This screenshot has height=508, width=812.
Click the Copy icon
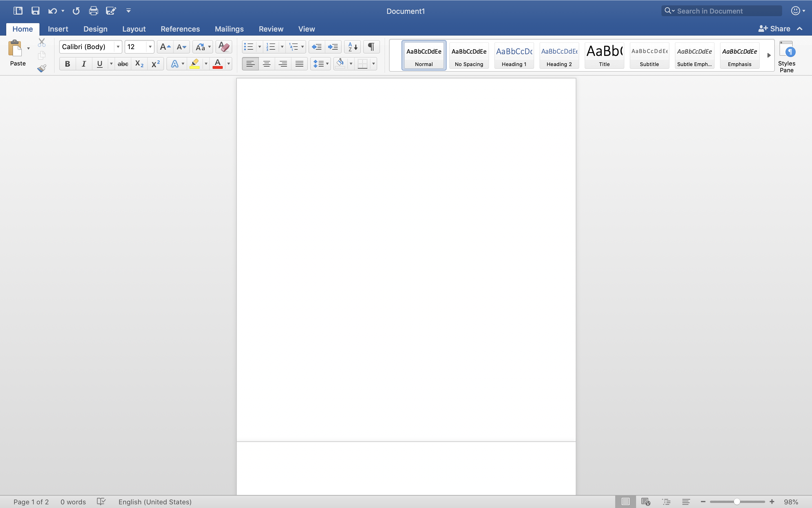[42, 55]
